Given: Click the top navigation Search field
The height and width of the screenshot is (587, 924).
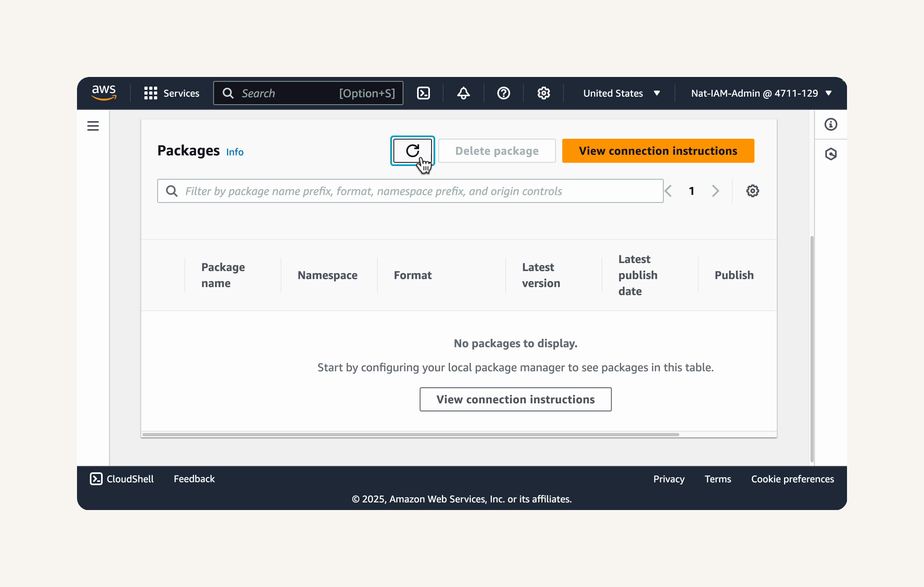Looking at the screenshot, I should 308,93.
